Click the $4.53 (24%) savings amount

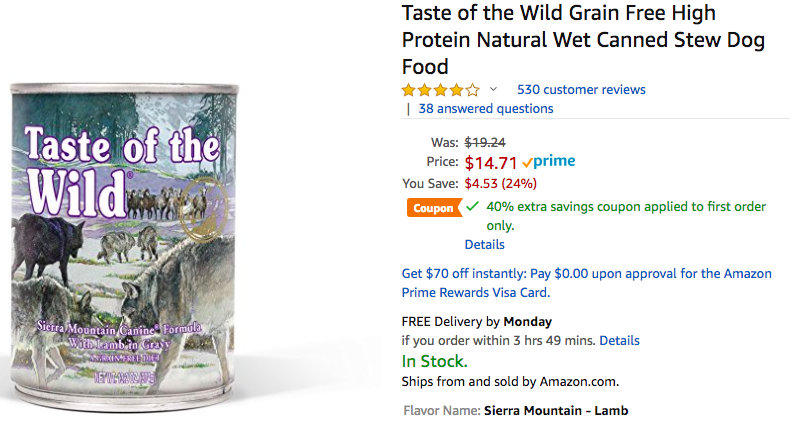click(x=500, y=183)
